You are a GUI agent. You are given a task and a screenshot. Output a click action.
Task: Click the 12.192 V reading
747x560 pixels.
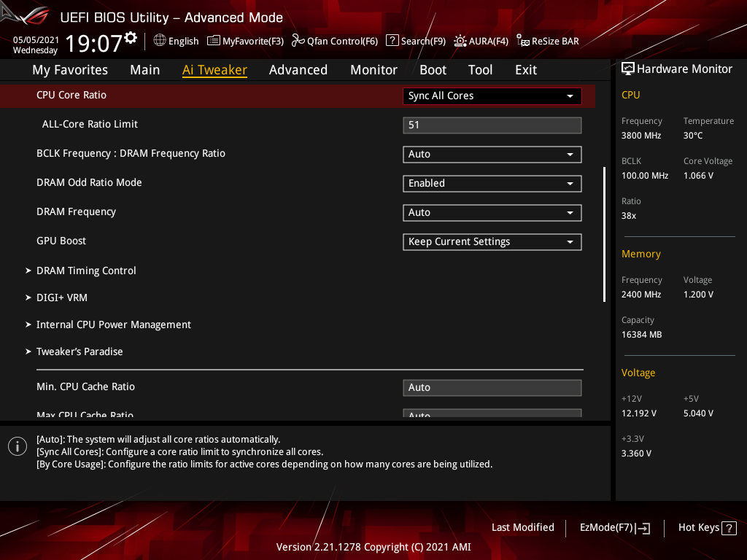pyautogui.click(x=639, y=413)
